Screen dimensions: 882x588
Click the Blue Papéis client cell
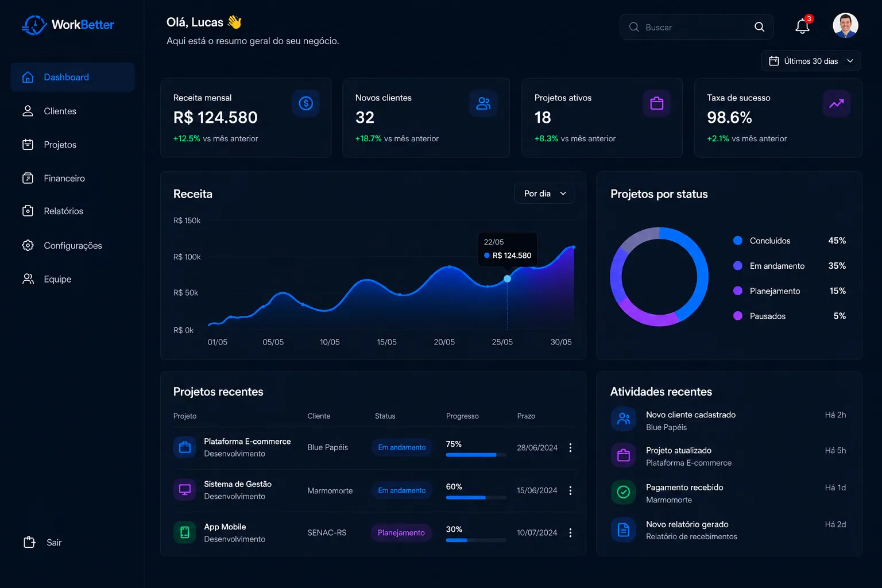328,447
